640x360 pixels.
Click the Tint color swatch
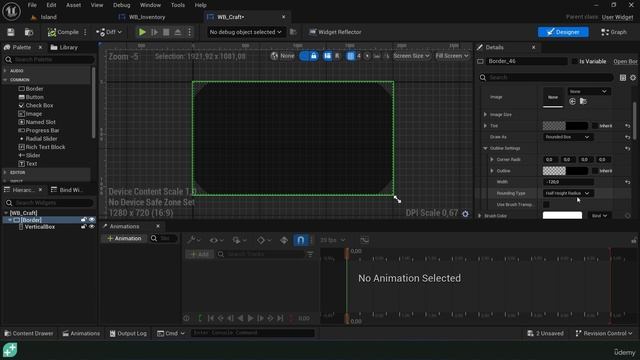pyautogui.click(x=565, y=126)
